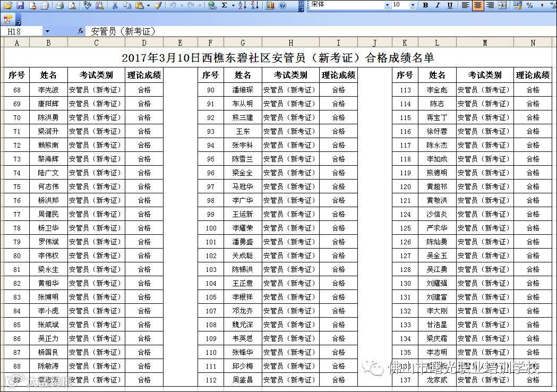
Task: Paste using the clipboard Paste icon
Action: 140,5
